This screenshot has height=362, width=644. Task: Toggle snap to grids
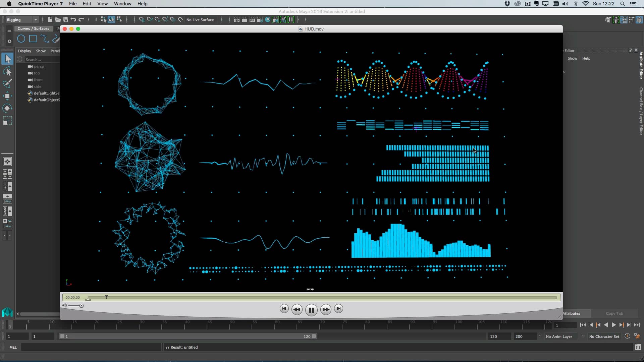142,20
